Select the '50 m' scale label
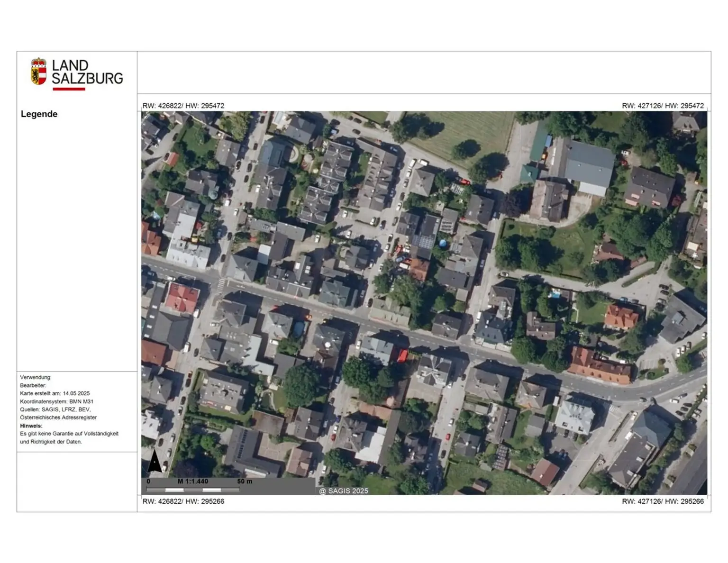The height and width of the screenshot is (563, 728). [245, 481]
